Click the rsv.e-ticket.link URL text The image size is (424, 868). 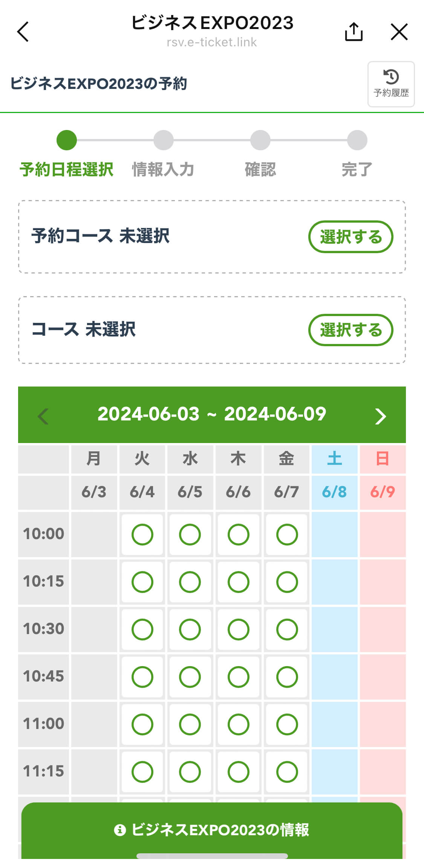[212, 42]
